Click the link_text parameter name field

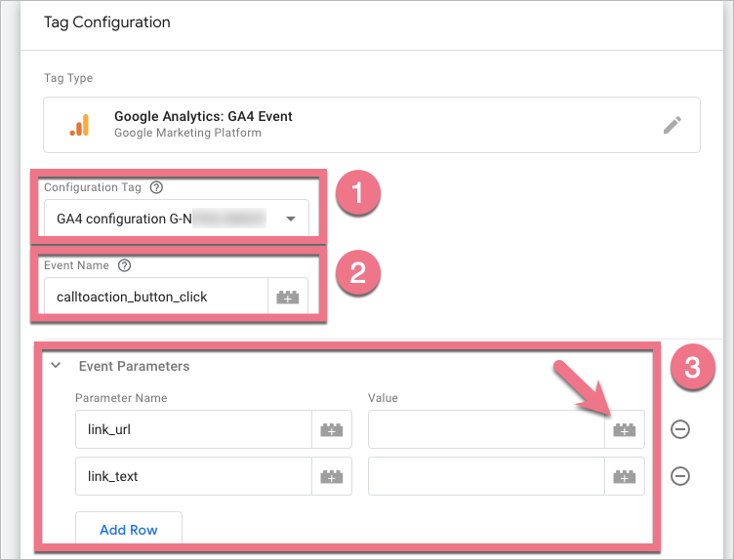193,476
